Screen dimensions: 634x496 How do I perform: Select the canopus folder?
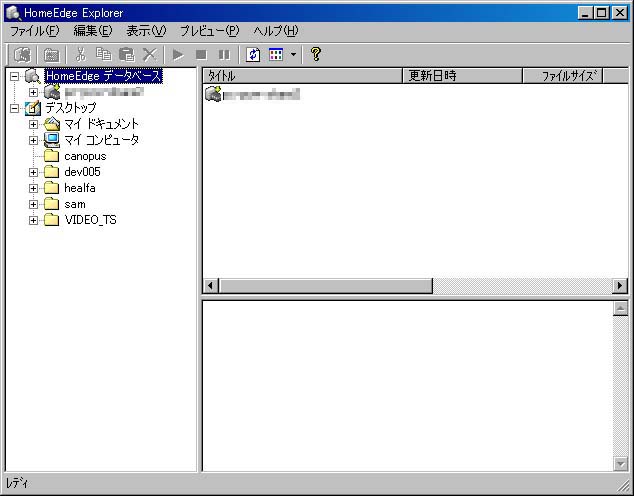click(85, 156)
